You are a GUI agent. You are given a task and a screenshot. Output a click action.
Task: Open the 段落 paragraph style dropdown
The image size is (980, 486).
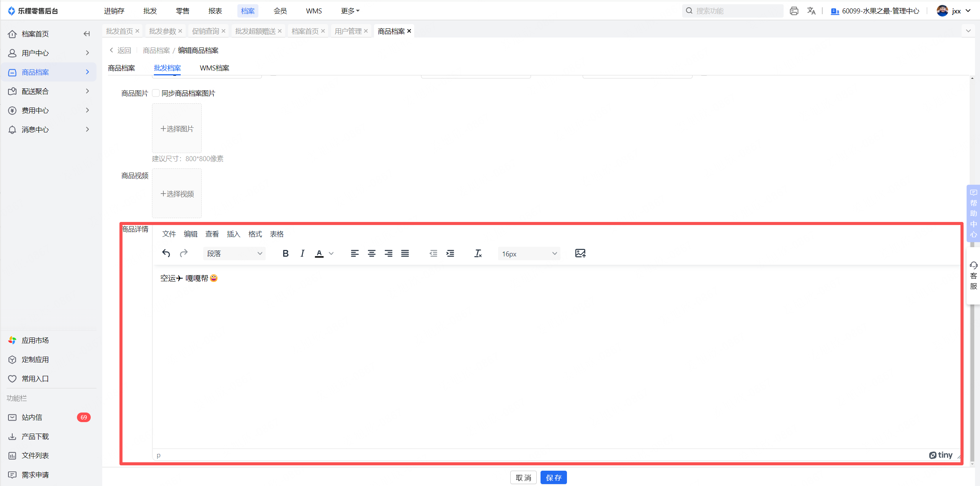tap(234, 253)
